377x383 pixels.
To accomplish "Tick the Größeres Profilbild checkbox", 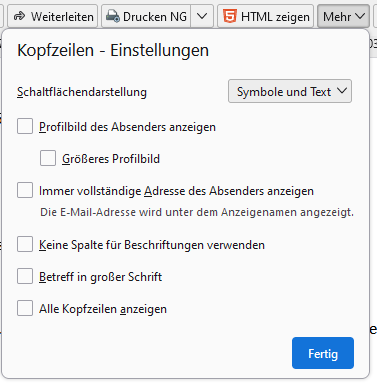I will point(48,158).
